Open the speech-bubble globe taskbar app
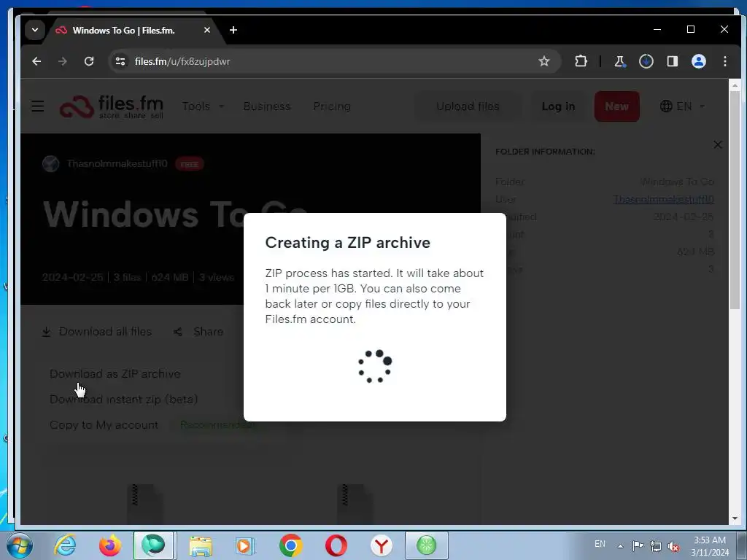747x560 pixels. 153,545
